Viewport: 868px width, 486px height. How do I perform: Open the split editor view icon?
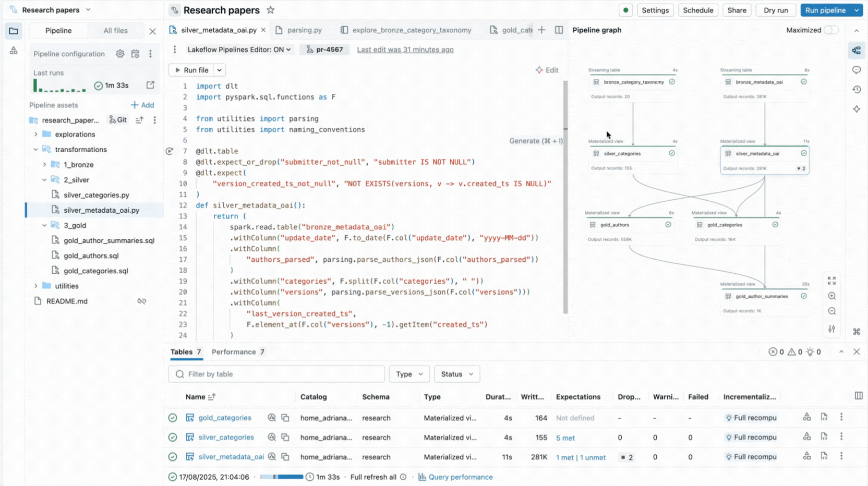[559, 30]
